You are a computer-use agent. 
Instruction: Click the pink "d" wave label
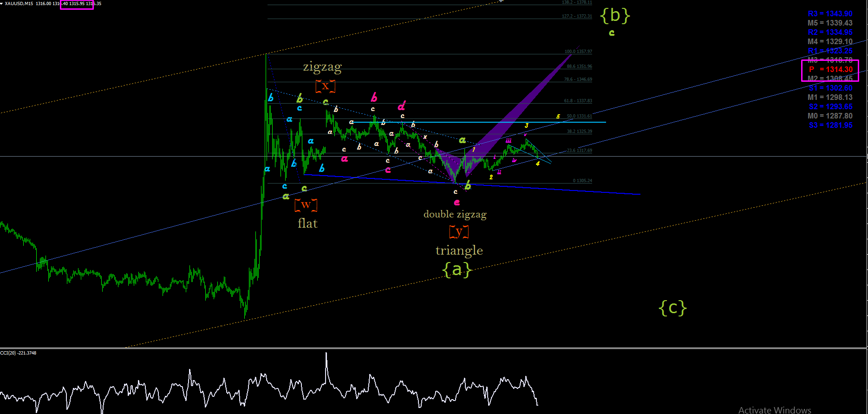tap(402, 106)
